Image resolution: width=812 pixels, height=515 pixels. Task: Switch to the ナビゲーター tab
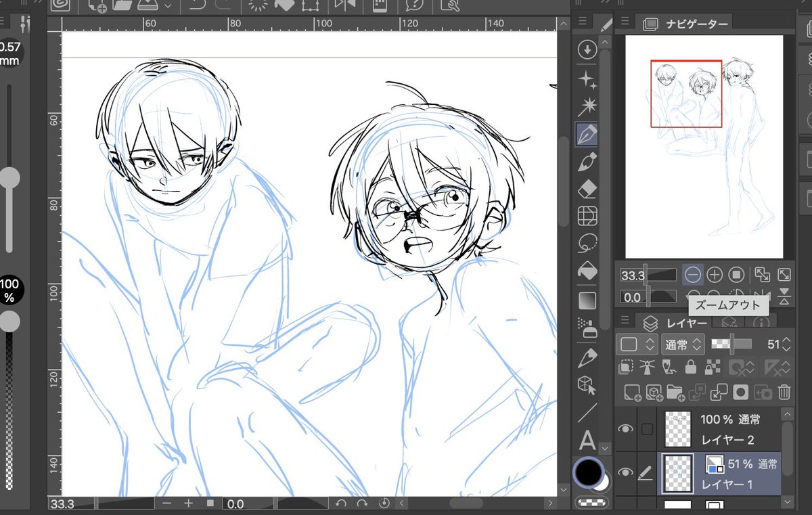[684, 23]
